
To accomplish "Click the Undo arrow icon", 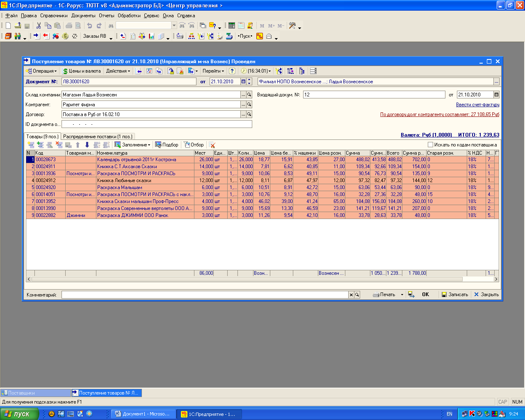I will [x=89, y=25].
